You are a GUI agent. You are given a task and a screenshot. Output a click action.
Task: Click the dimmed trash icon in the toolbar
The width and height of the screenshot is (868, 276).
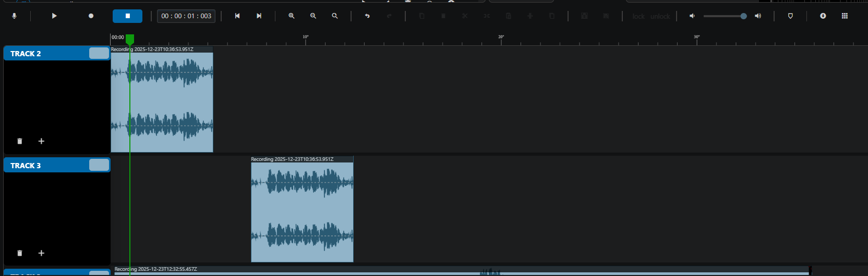[x=443, y=16]
